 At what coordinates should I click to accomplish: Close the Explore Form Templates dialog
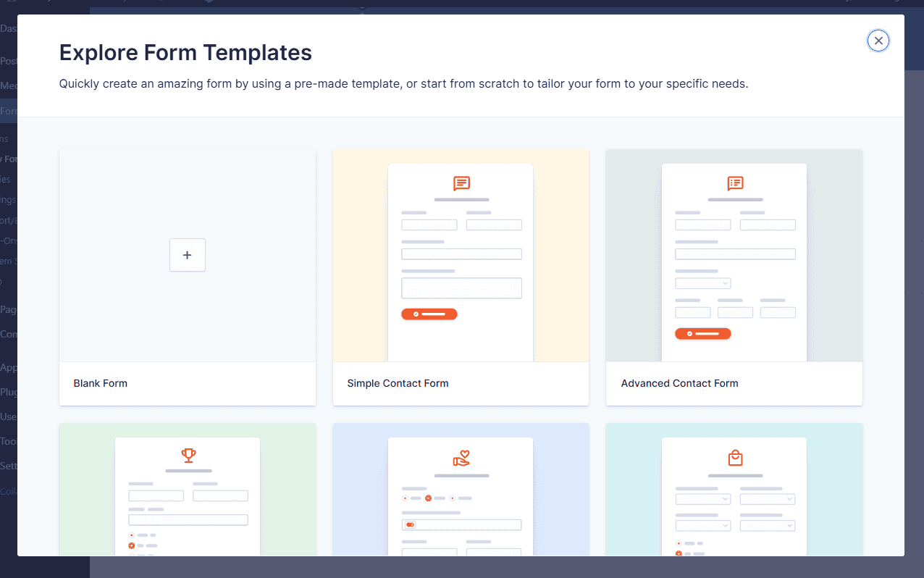[x=878, y=41]
